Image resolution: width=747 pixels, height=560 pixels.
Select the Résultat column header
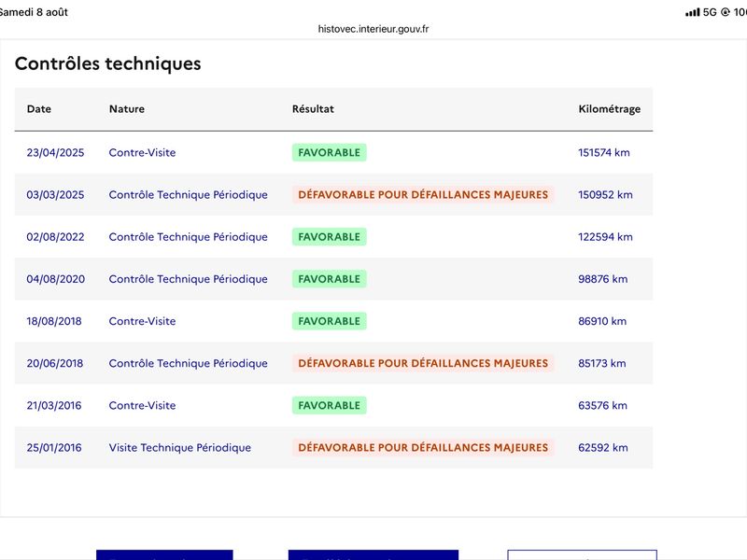tap(313, 108)
